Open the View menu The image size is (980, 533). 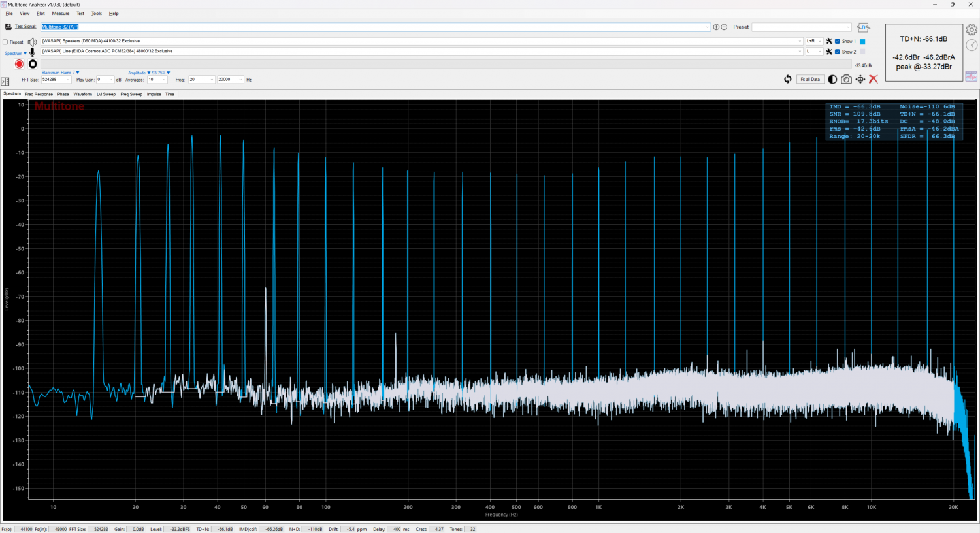(24, 13)
